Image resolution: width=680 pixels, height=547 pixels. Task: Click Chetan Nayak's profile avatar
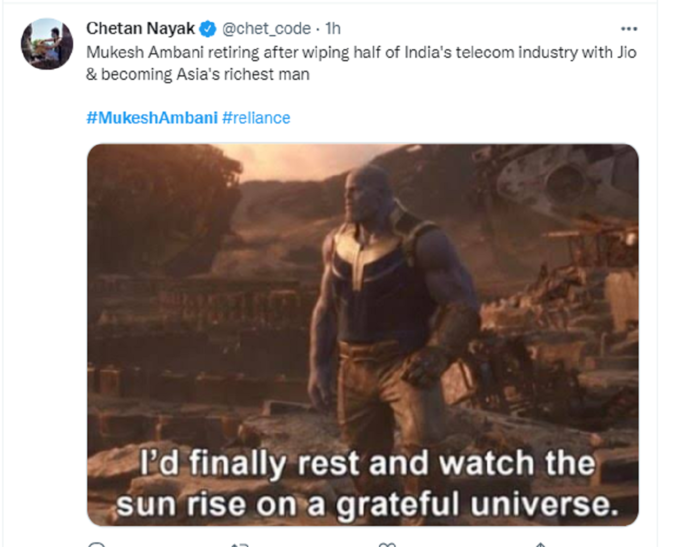47,44
